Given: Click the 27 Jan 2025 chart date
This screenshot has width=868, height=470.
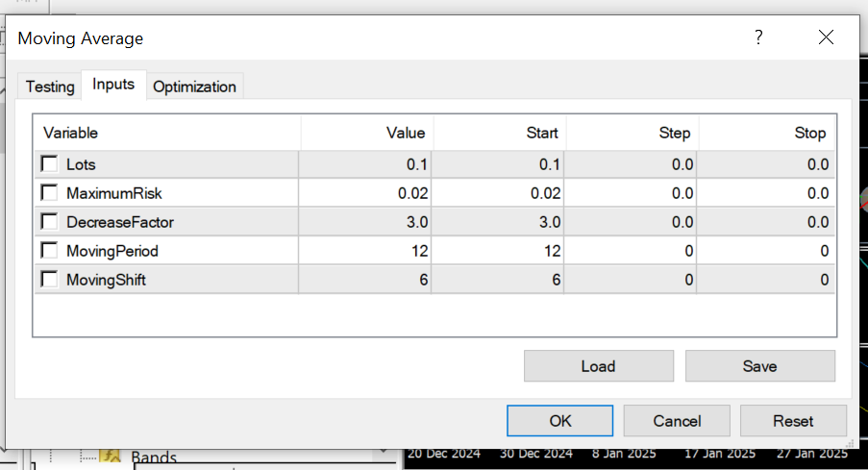Looking at the screenshot, I should click(812, 454).
